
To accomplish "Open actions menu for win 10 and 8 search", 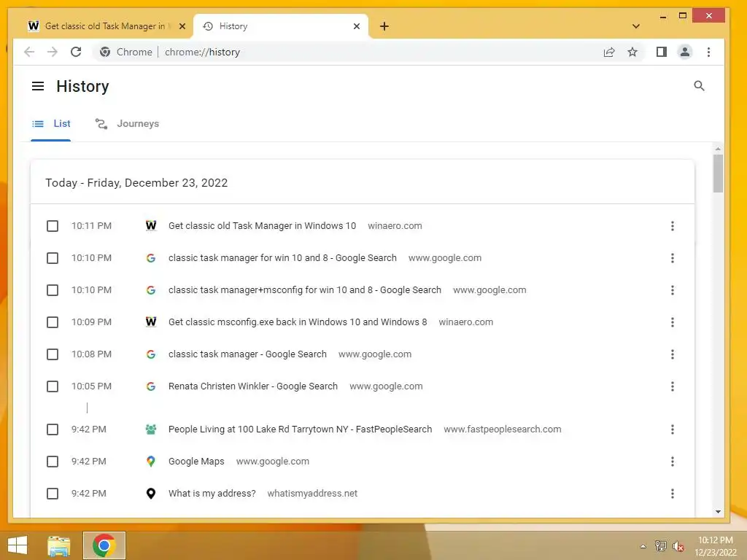I will coord(672,258).
